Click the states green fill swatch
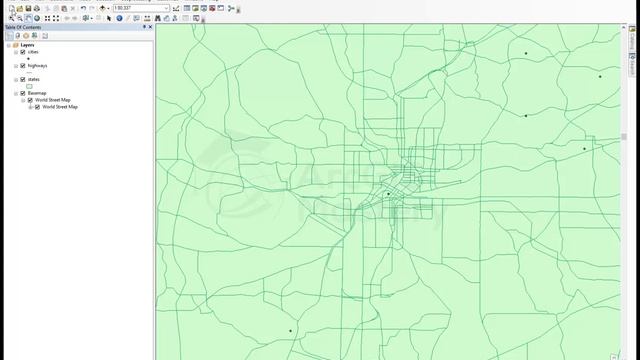The width and height of the screenshot is (640, 360). [x=29, y=87]
